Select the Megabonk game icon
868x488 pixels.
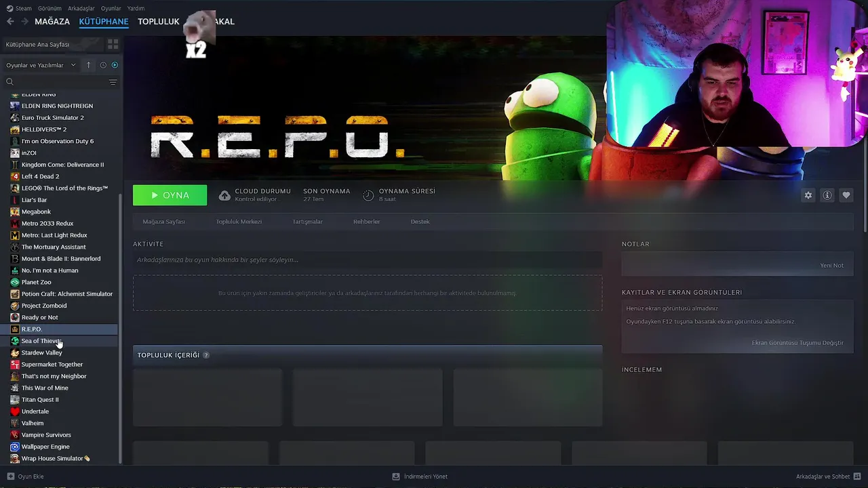point(15,211)
